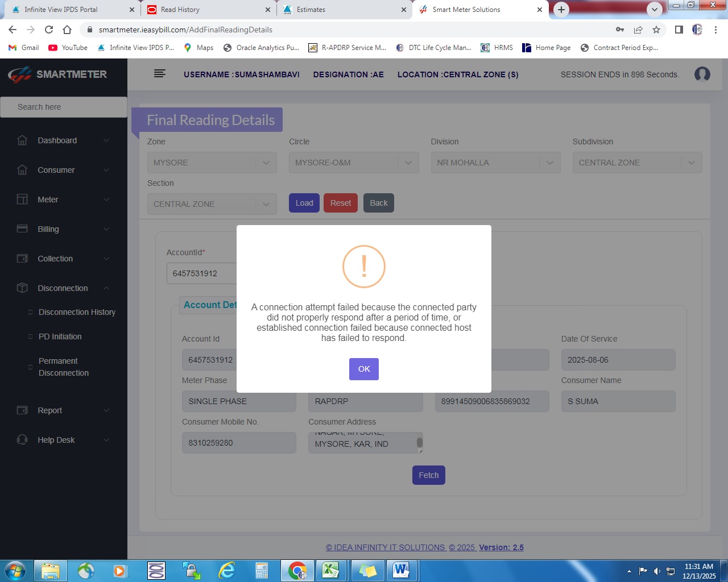Screen dimensions: 728x582
Task: Open the saved passwords key icon
Action: coord(620,30)
